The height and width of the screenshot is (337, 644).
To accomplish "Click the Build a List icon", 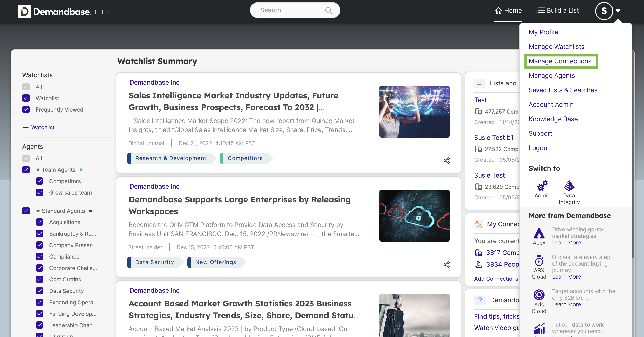I will [x=541, y=10].
